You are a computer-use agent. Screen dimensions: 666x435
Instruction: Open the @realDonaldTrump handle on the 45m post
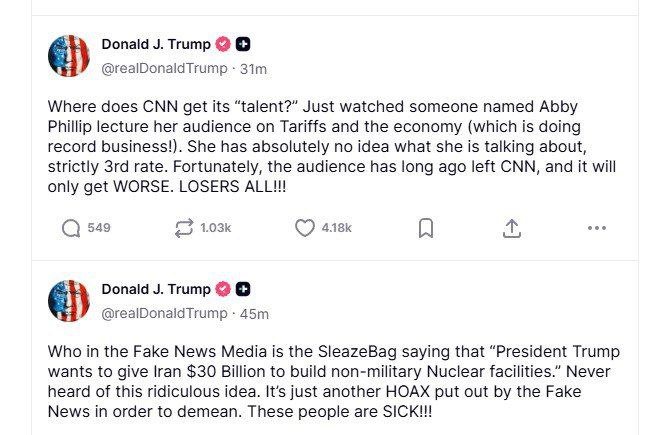tap(164, 314)
